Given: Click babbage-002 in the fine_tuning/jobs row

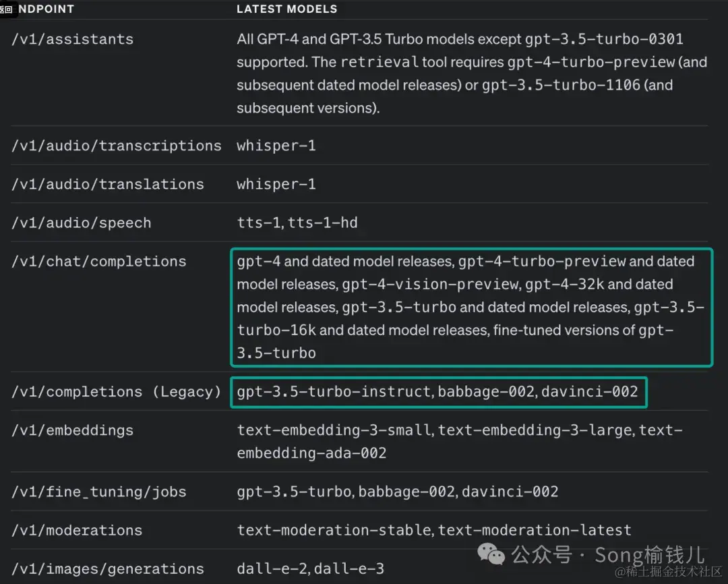Looking at the screenshot, I should (406, 492).
